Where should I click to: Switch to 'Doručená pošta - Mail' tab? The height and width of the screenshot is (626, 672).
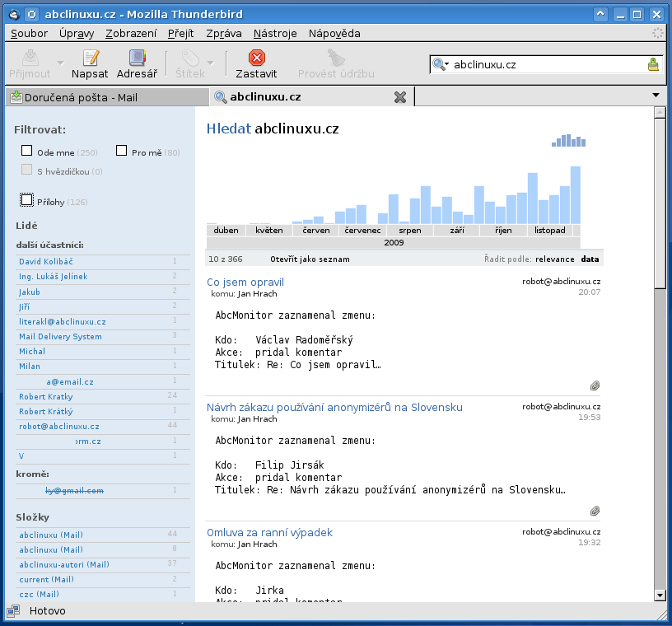(107, 97)
